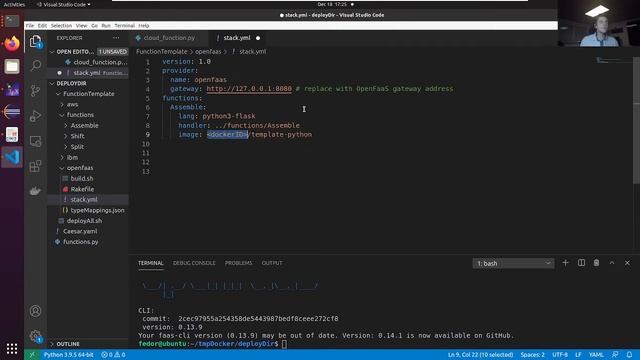Open the Accounts menu icon
Image resolution: width=640 pixels, height=360 pixels.
pyautogui.click(x=36, y=311)
